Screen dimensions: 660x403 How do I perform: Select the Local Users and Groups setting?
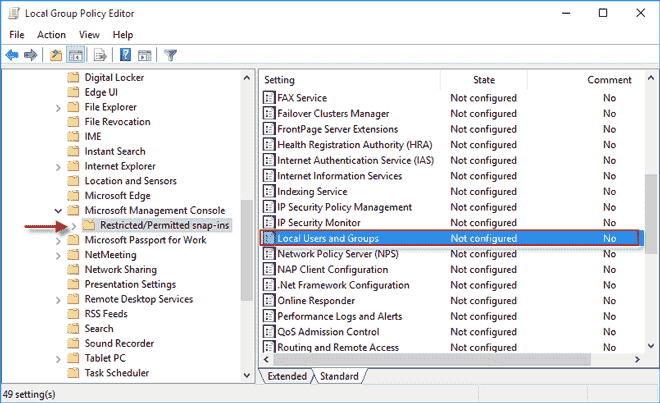coord(451,238)
